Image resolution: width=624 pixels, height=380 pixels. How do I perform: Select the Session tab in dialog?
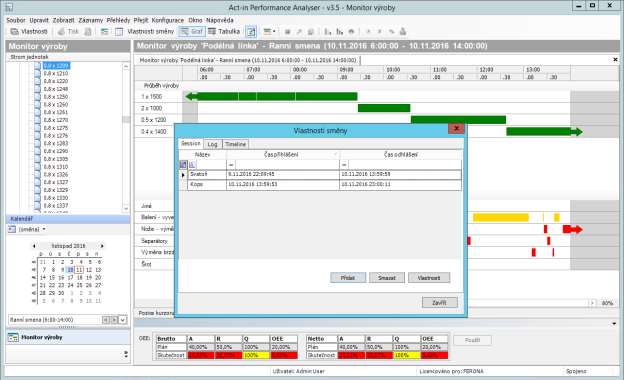pyautogui.click(x=191, y=143)
